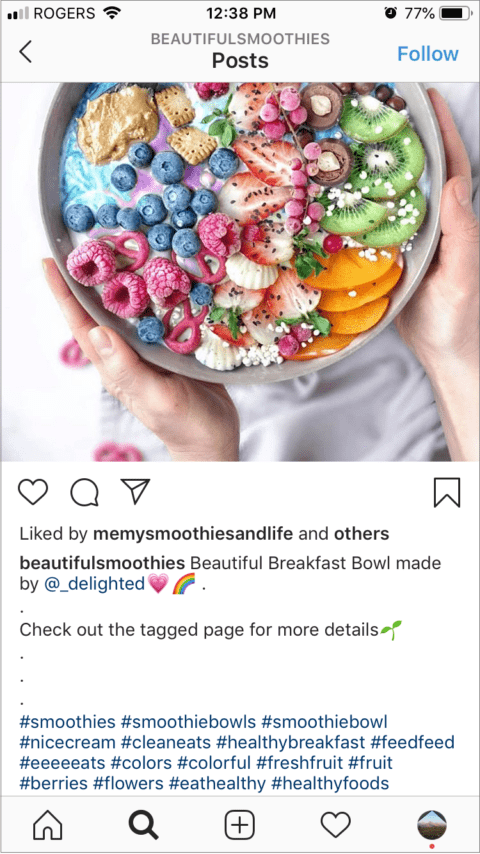The image size is (480, 854).
Task: Open the @_delighted tagged profile link
Action: [93, 584]
